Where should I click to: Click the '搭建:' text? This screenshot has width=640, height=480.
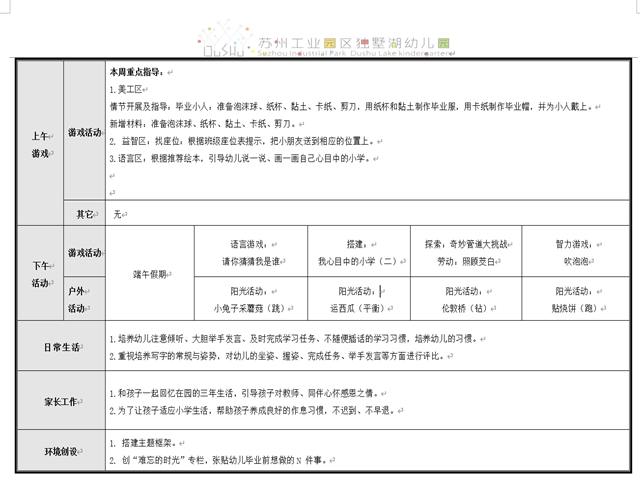(x=358, y=244)
